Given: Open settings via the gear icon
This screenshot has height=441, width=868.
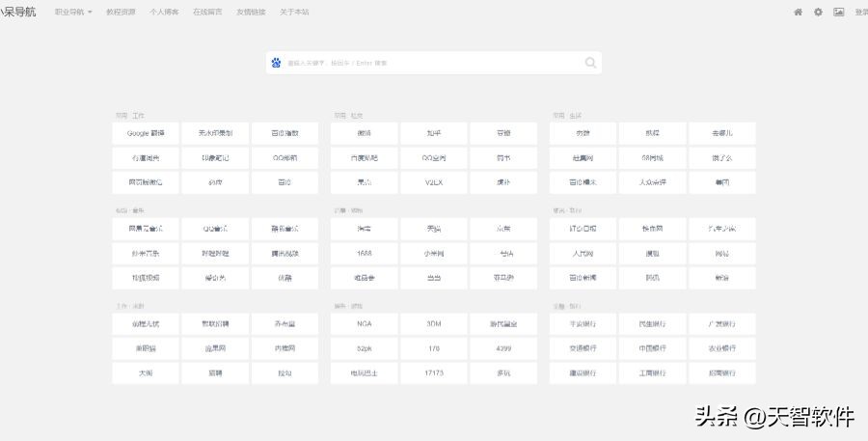Looking at the screenshot, I should pos(818,13).
